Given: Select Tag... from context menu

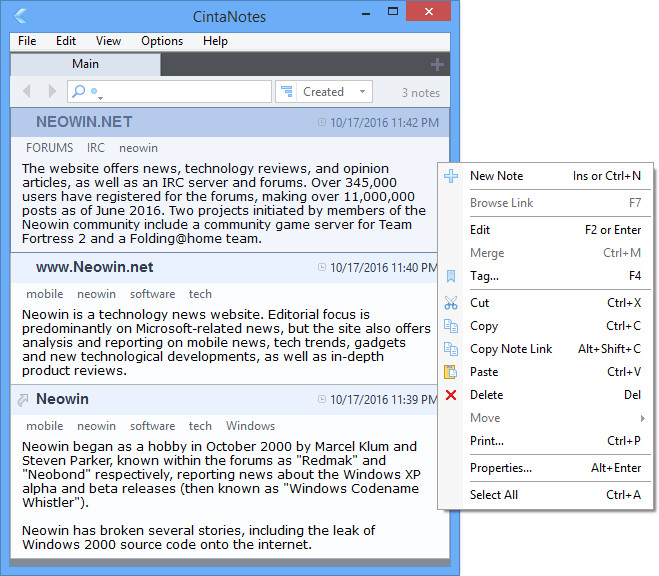Looking at the screenshot, I should pos(546,276).
